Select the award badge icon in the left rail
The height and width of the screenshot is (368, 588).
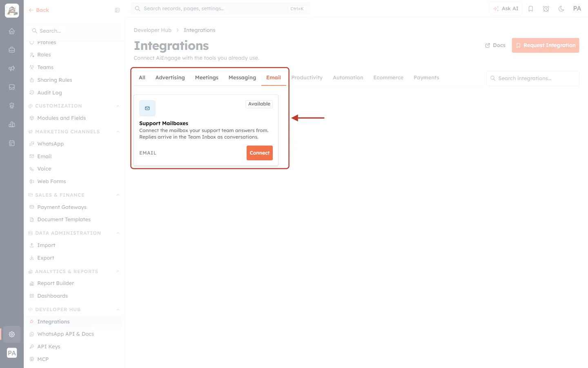12,105
